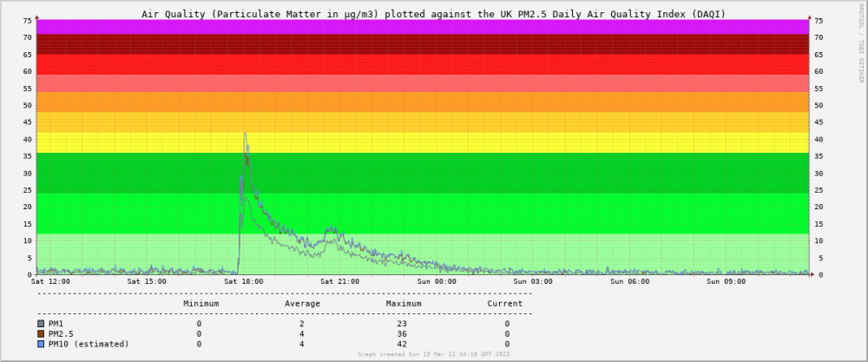Click the 'Minimum' column header
Viewport: 868px width, 362px height.
(x=201, y=303)
